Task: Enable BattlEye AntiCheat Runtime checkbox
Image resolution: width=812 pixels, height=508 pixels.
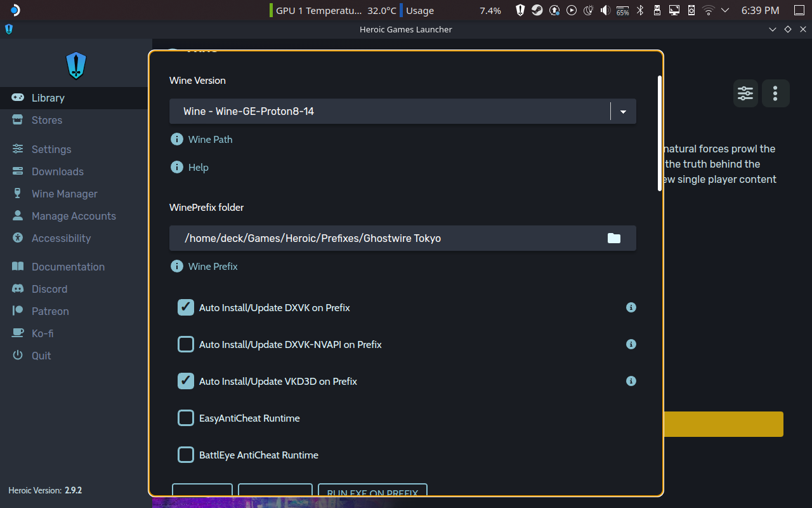Action: 186,455
